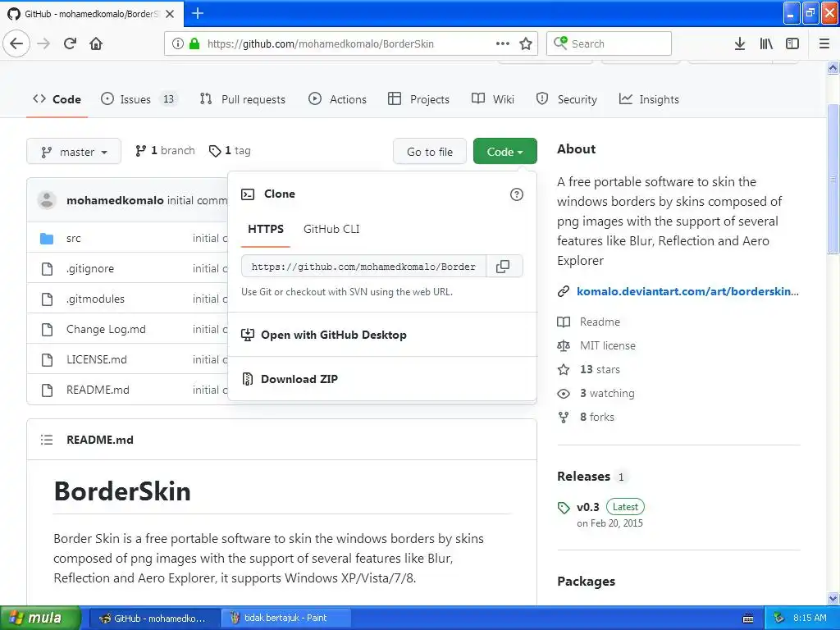Open the MIT license link
840x630 pixels.
coord(608,345)
